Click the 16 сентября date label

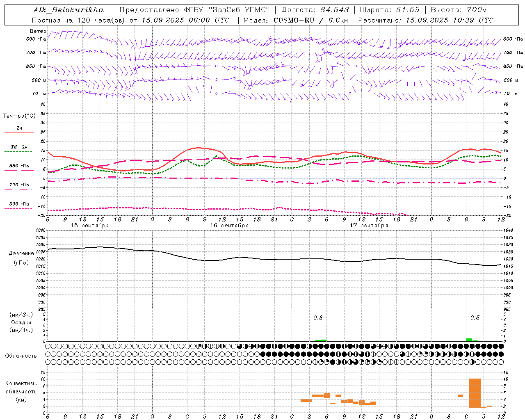click(229, 226)
